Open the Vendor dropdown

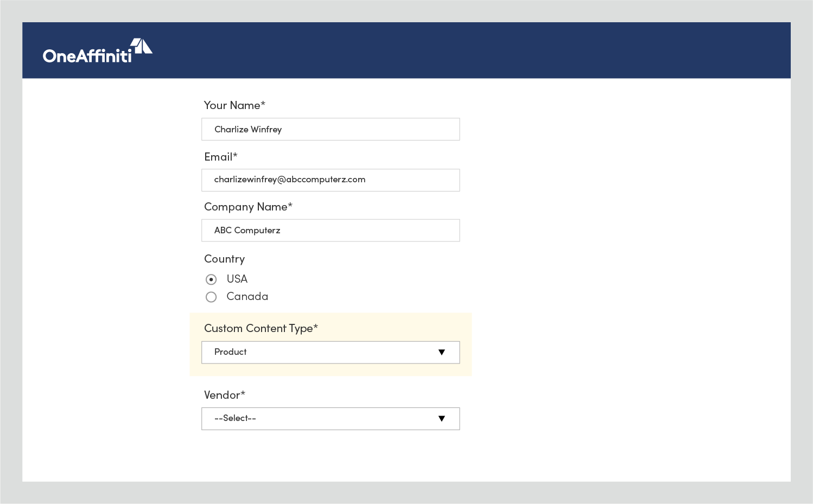point(331,419)
